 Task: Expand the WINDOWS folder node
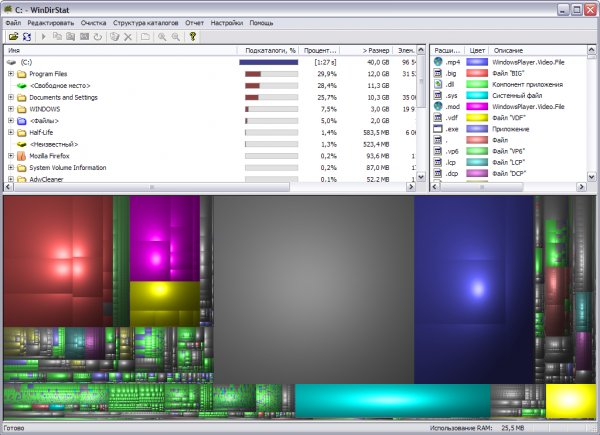tap(11, 109)
